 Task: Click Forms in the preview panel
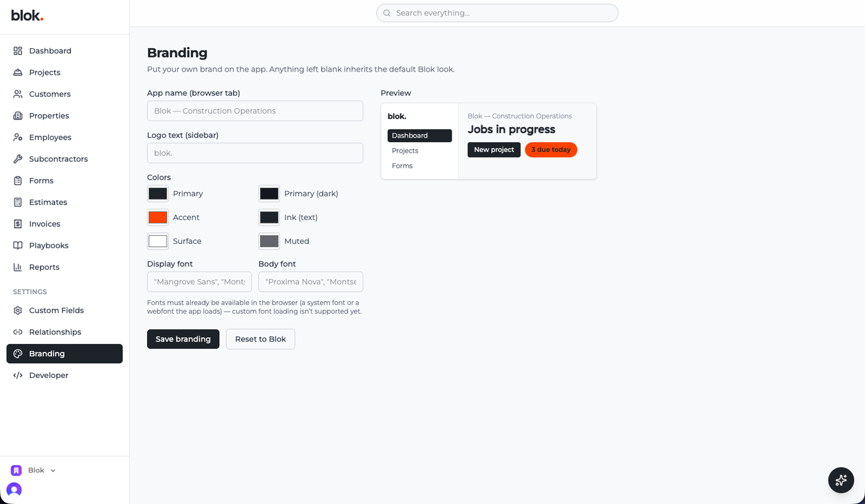tap(420, 166)
